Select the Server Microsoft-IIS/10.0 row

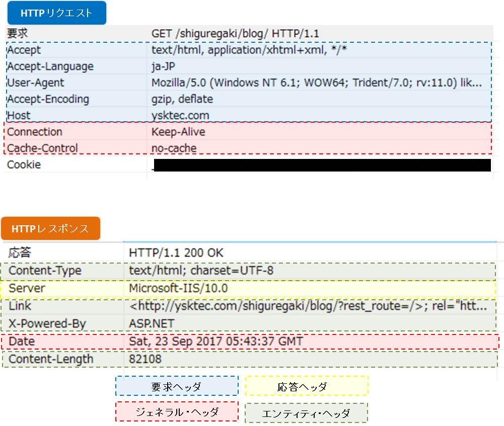tap(248, 288)
